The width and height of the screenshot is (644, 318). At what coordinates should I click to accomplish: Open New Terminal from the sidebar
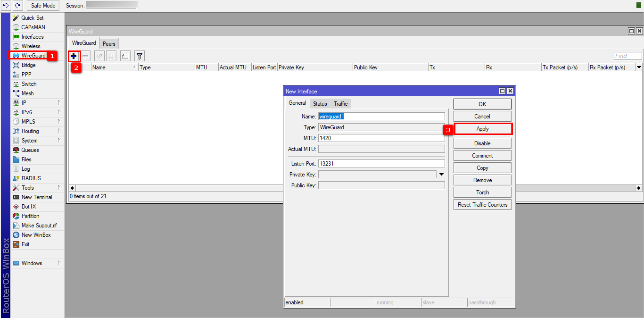pyautogui.click(x=36, y=197)
